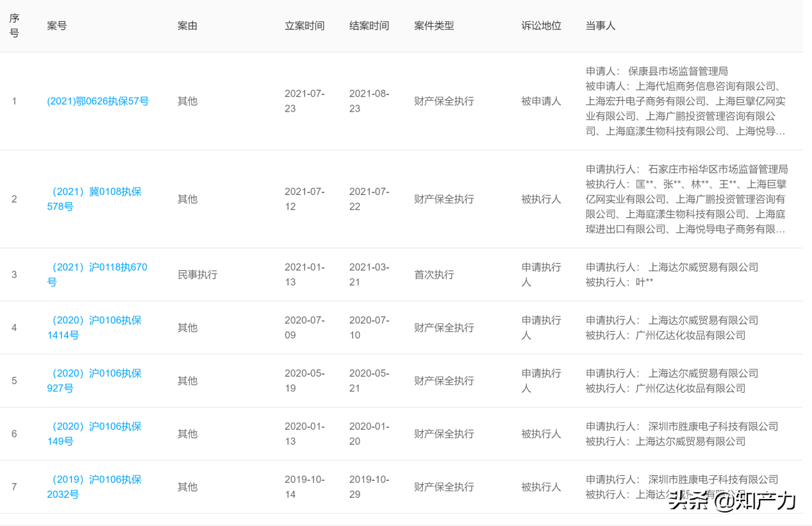Viewport: 812px width, 526px height.
Task: Select filing date 2021-07-12 cell
Action: point(305,199)
